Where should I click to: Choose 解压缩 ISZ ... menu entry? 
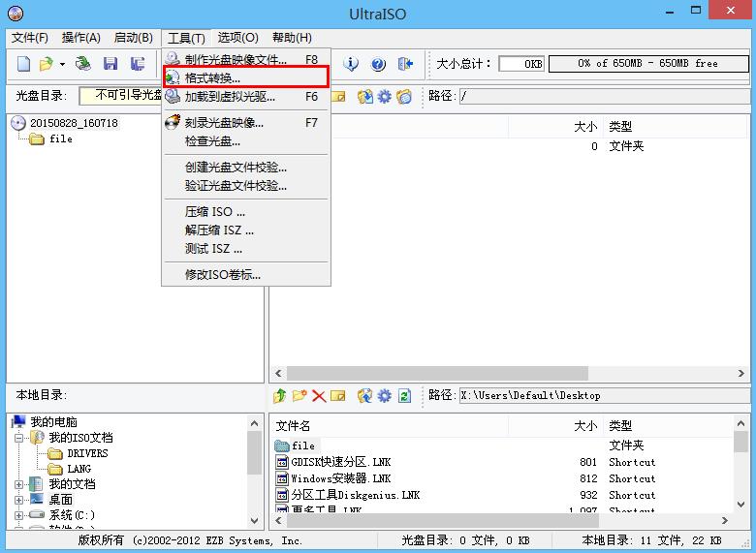(246, 230)
